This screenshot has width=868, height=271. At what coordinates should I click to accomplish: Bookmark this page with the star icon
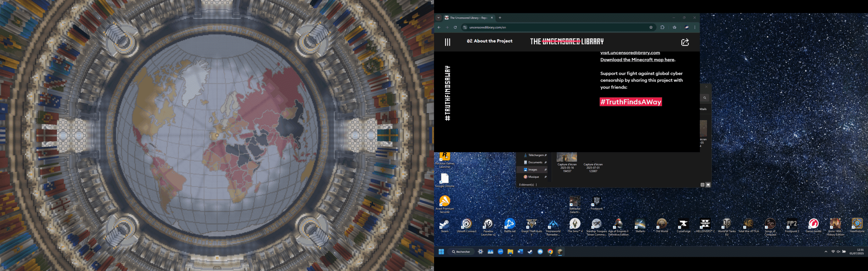click(651, 27)
